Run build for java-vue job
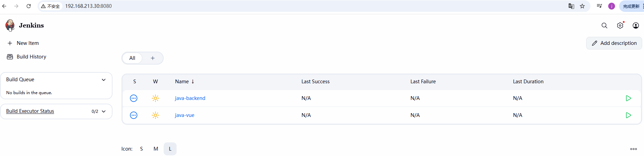 click(x=628, y=115)
